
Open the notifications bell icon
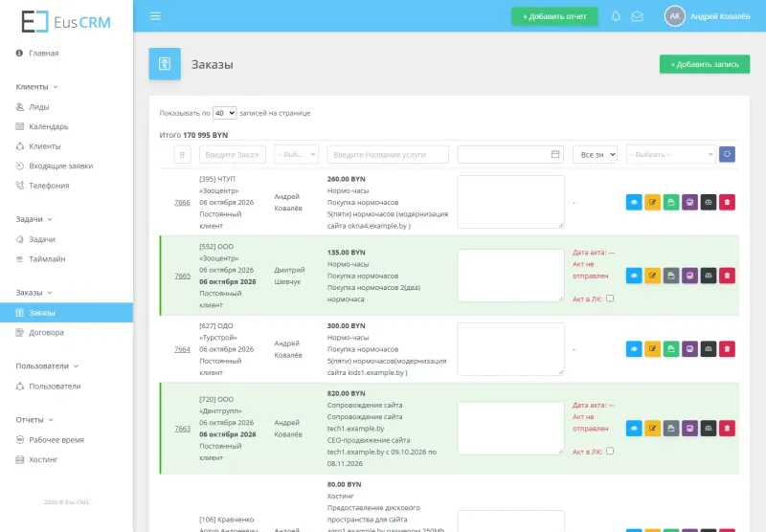(x=616, y=16)
